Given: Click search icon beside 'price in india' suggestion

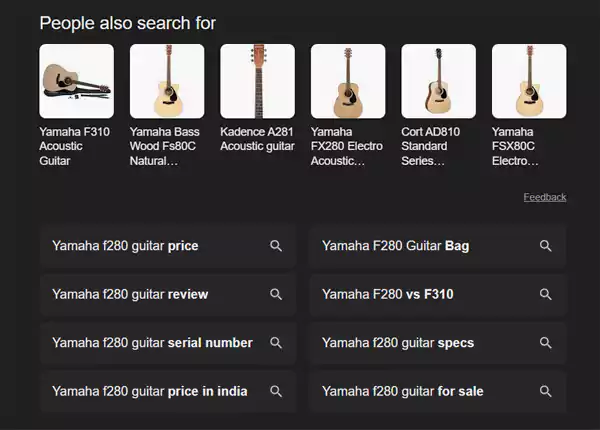Looking at the screenshot, I should pos(276,391).
